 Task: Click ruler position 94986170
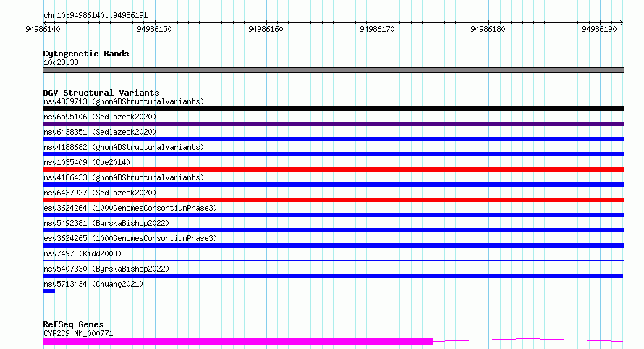377,29
